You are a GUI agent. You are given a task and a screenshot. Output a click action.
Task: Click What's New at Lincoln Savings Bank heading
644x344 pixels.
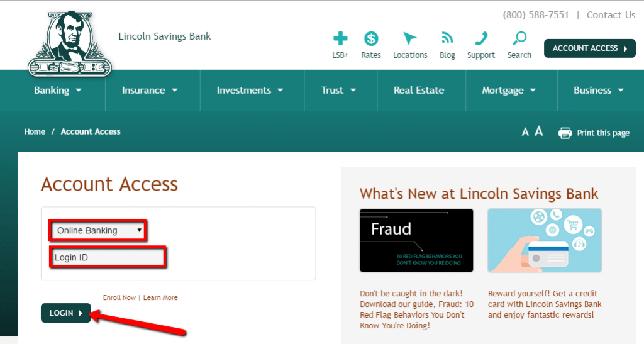click(x=479, y=194)
